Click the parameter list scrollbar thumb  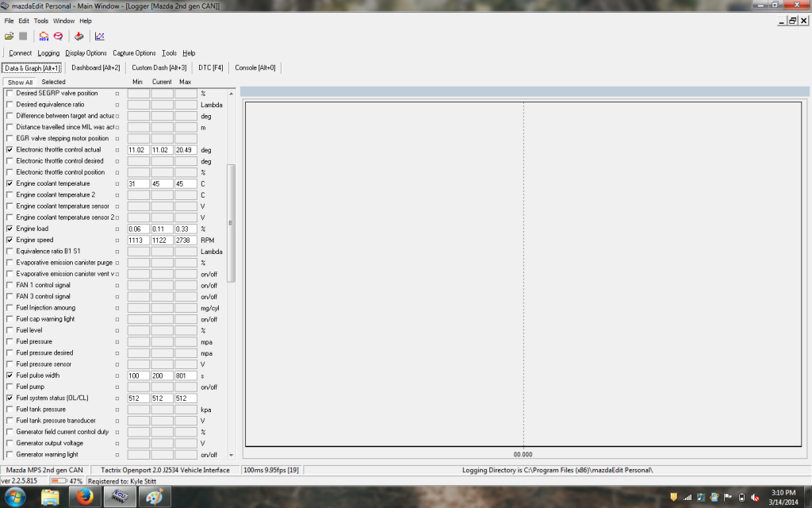click(x=231, y=223)
